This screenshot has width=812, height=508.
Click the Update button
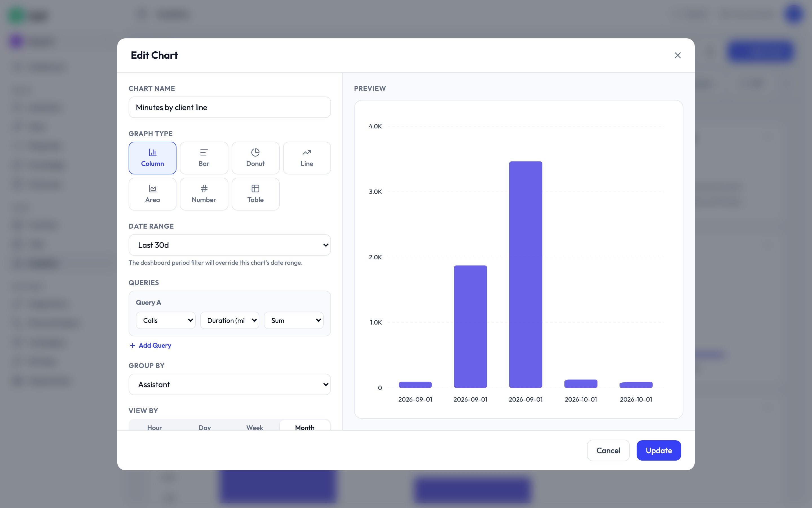point(659,450)
